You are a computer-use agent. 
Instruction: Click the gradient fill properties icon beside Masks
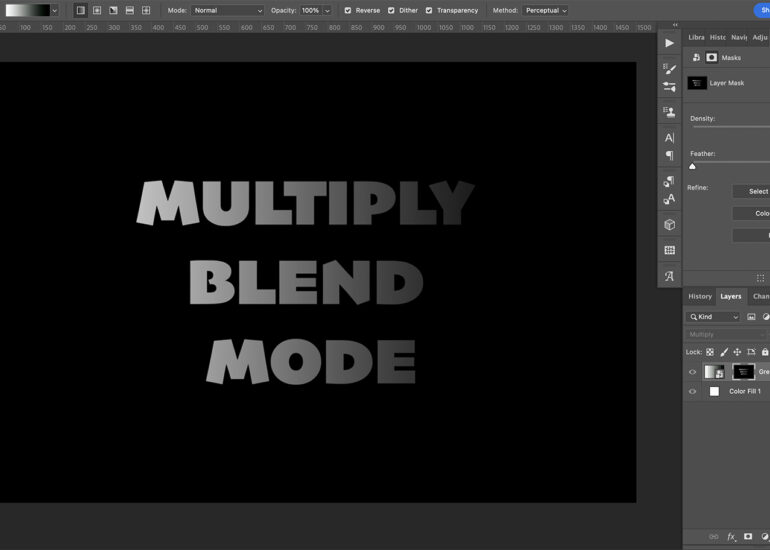pos(696,58)
